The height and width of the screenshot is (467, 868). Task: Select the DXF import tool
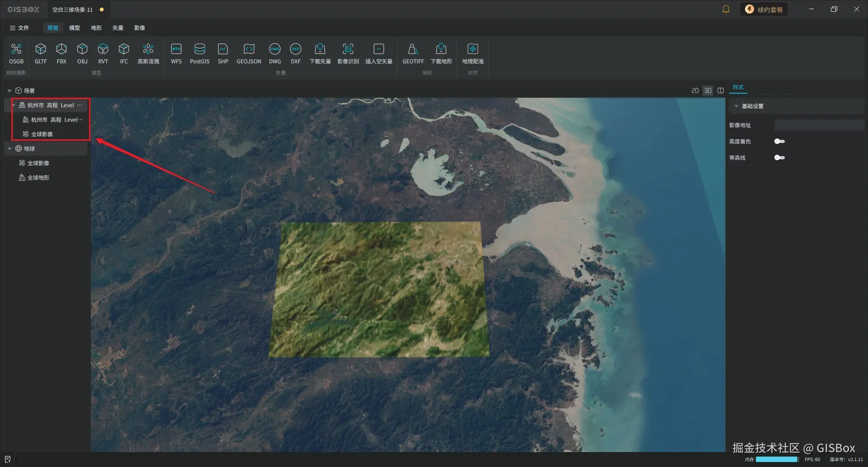[x=296, y=53]
